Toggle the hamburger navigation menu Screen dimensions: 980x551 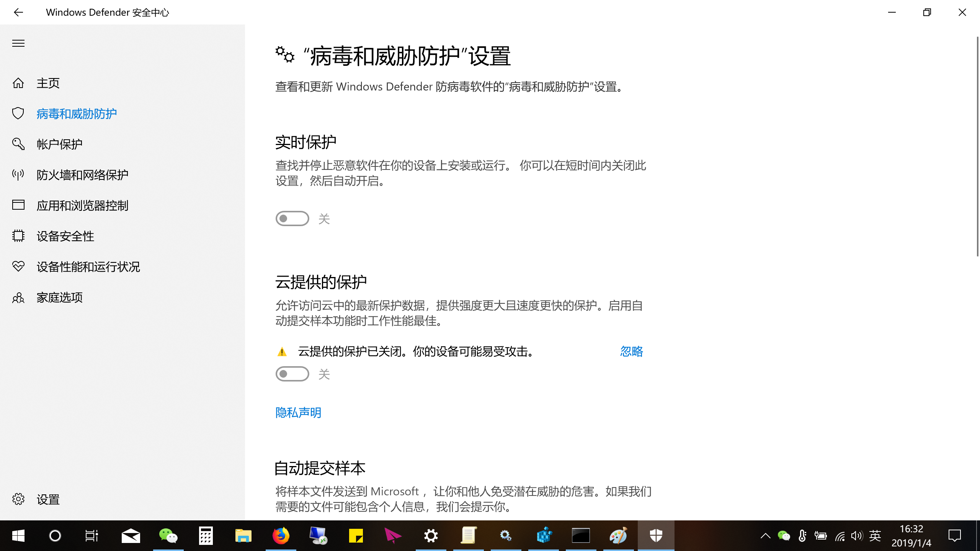tap(18, 43)
